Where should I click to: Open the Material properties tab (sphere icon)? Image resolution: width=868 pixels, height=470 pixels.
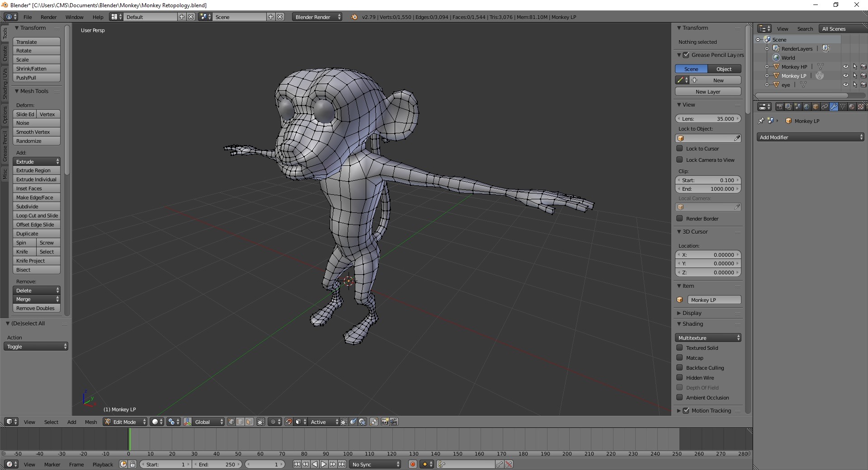852,107
